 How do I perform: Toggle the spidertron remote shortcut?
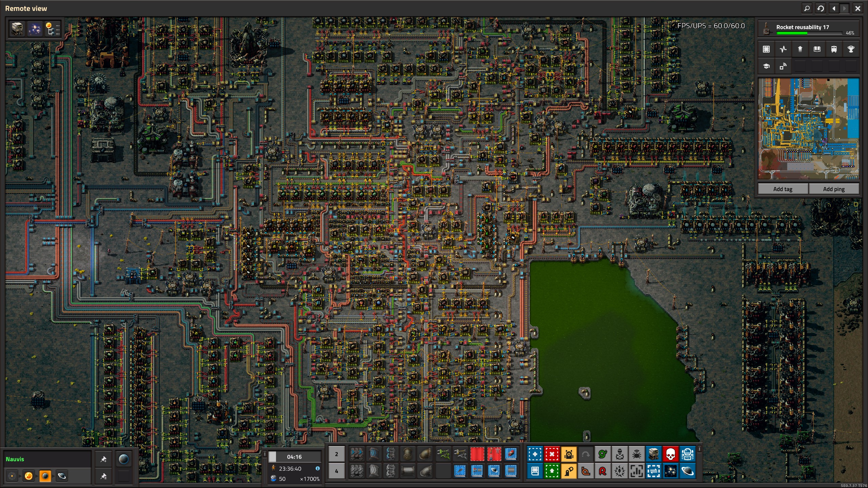point(636,454)
